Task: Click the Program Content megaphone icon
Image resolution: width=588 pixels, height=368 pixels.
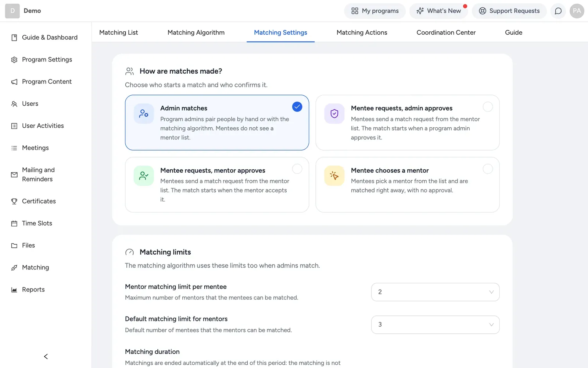Action: pos(14,82)
